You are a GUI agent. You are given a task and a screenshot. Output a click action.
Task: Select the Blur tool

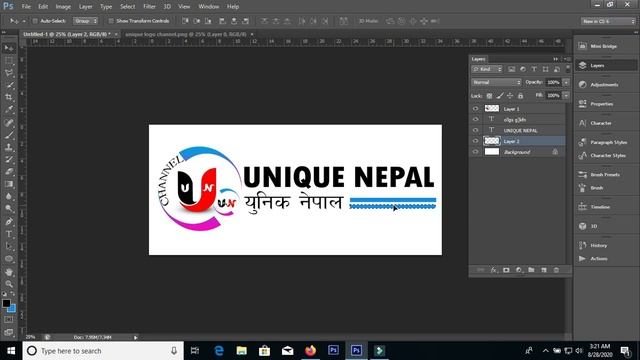(x=9, y=196)
